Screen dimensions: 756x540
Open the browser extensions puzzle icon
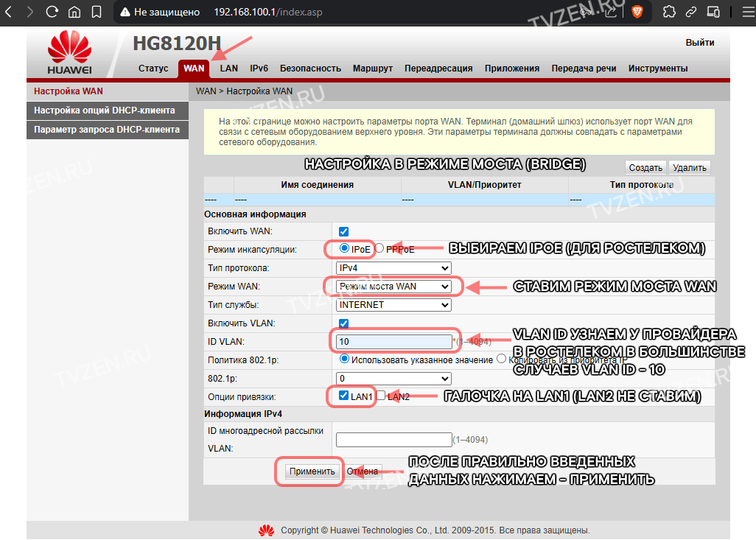(x=669, y=12)
